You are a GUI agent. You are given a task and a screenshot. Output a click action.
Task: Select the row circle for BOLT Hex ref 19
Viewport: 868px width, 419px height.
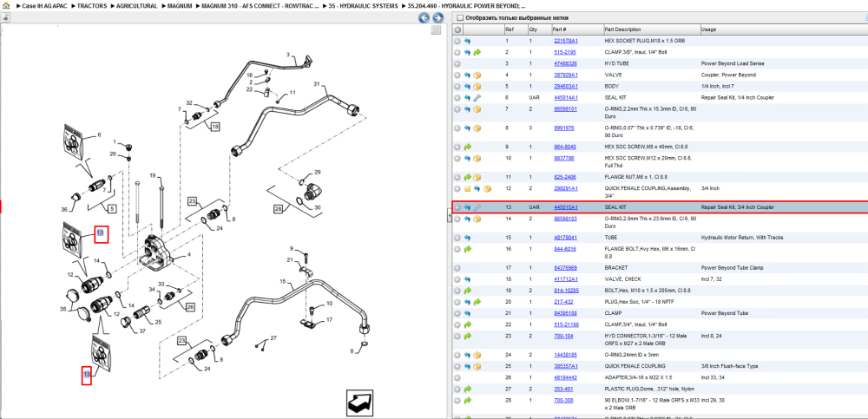[x=457, y=291]
